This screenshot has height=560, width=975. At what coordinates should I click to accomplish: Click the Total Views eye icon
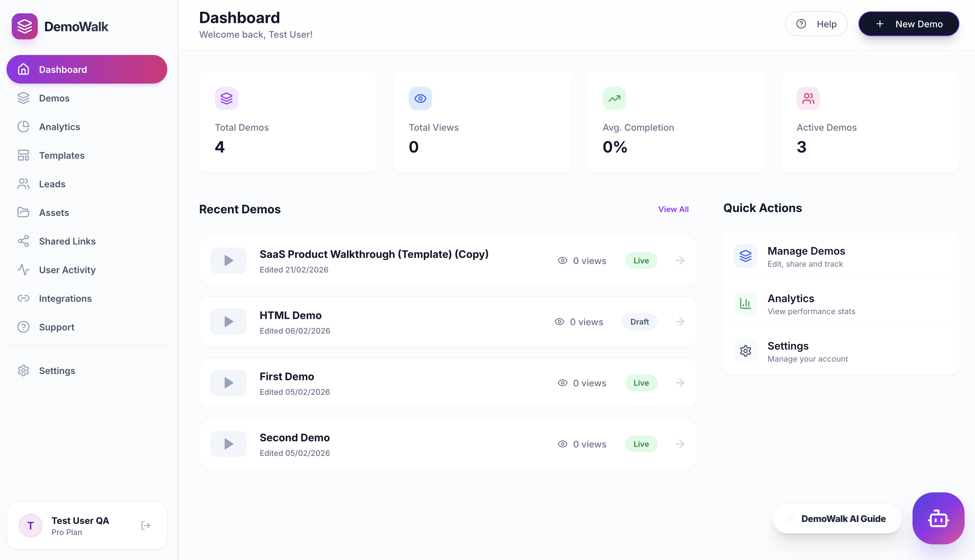(420, 99)
